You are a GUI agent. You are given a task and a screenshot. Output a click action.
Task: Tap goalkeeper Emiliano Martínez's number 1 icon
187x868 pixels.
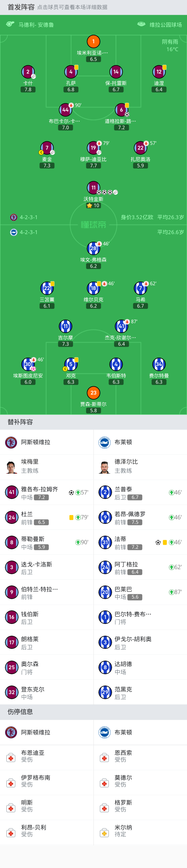coord(94,41)
